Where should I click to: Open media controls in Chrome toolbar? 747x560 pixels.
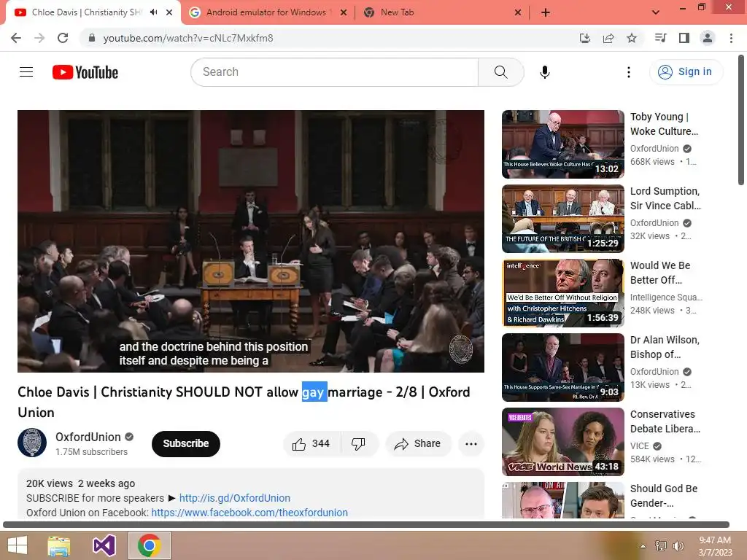[x=660, y=38]
